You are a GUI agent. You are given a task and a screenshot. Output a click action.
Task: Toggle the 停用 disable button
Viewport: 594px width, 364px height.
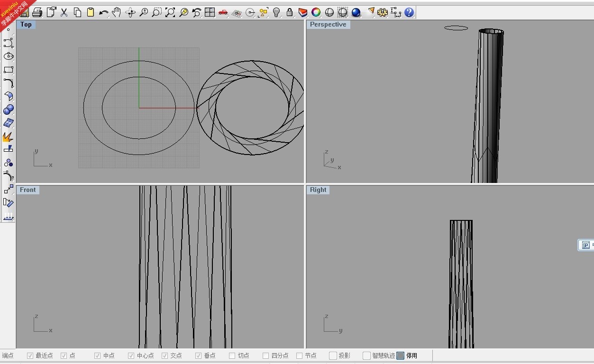401,355
